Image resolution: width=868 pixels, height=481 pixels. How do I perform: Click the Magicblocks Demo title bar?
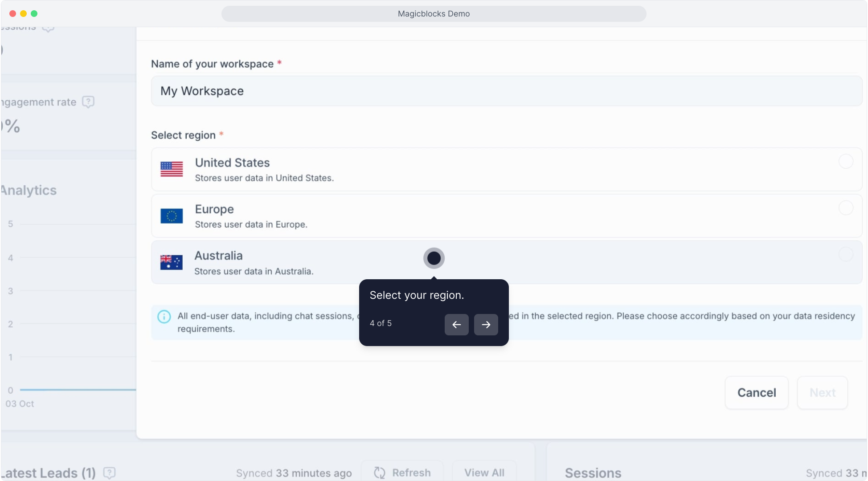pyautogui.click(x=434, y=14)
